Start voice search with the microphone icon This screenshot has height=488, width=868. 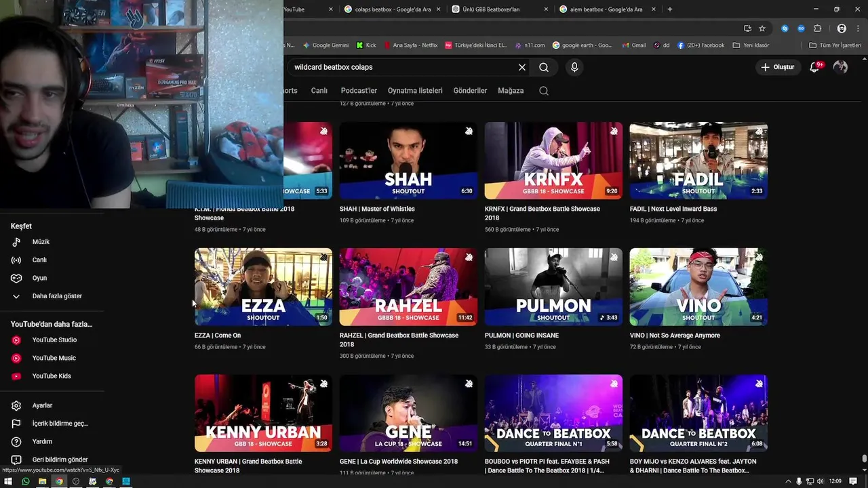tap(574, 67)
